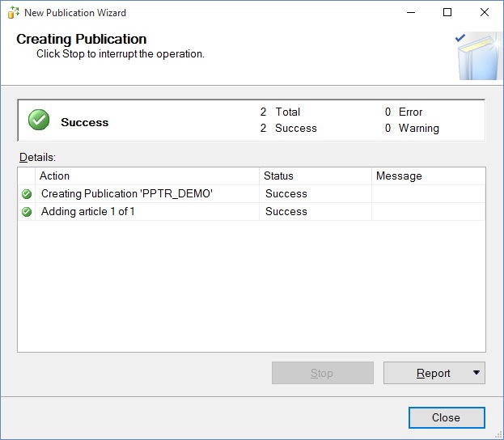Click the Report button
The width and height of the screenshot is (504, 440).
point(434,373)
